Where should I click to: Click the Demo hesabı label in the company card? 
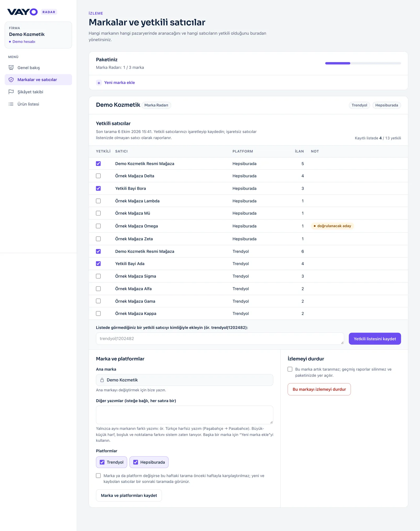tap(24, 42)
